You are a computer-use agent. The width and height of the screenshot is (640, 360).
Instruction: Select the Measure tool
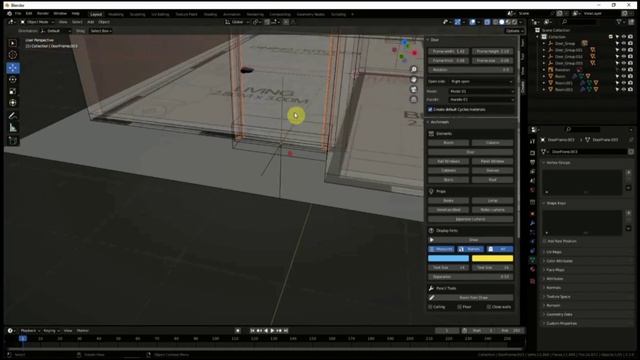point(13,128)
